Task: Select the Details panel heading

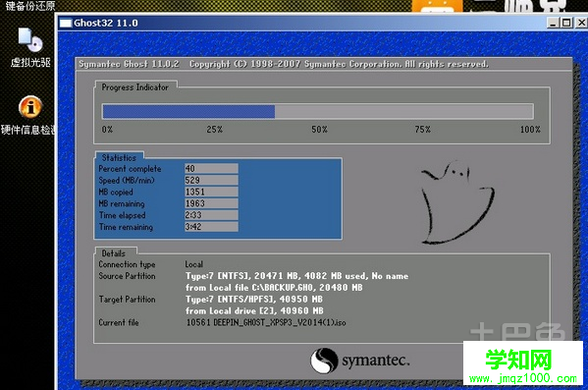Action: 114,253
